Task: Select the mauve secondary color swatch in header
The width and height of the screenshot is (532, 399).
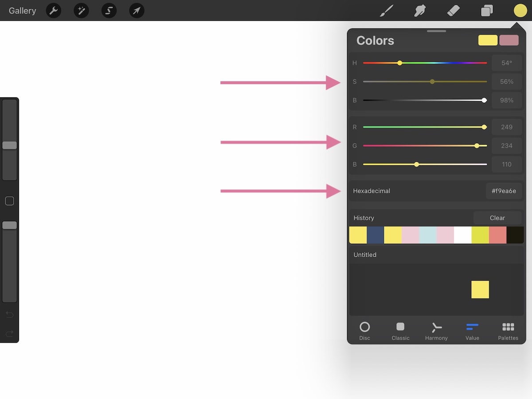Action: point(509,40)
